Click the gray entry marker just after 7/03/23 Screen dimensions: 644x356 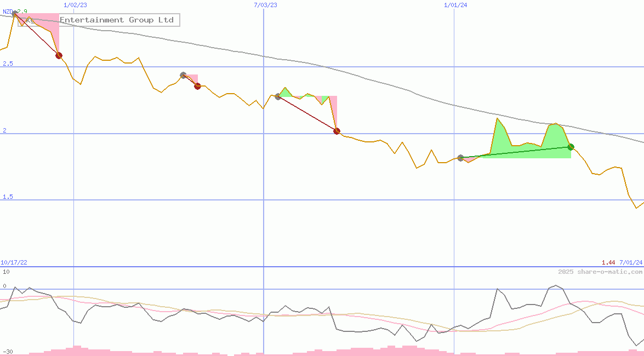(278, 96)
